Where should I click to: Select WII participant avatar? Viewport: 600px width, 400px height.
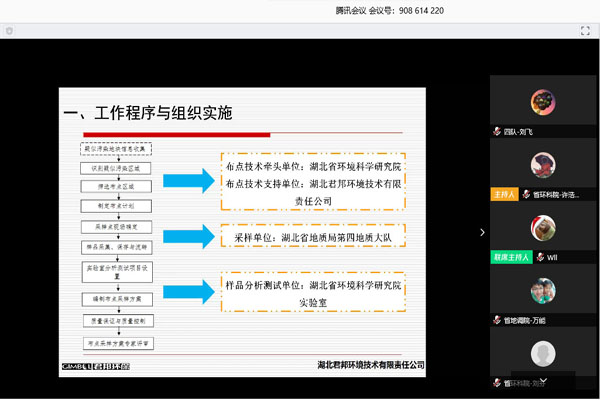[543, 229]
